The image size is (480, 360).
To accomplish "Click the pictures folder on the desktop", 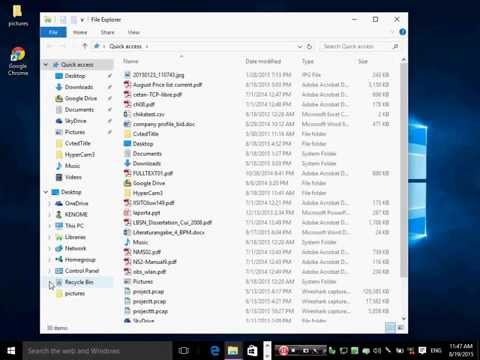I will tap(18, 15).
